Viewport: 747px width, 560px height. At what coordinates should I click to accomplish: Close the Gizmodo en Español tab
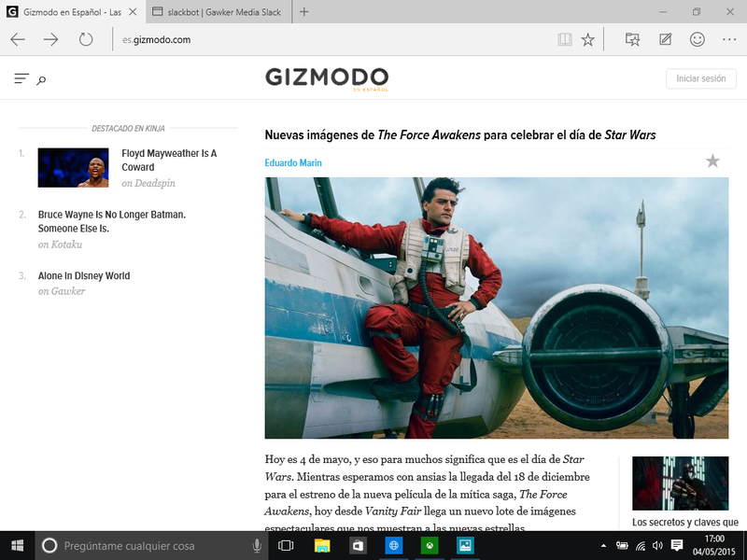[x=133, y=12]
